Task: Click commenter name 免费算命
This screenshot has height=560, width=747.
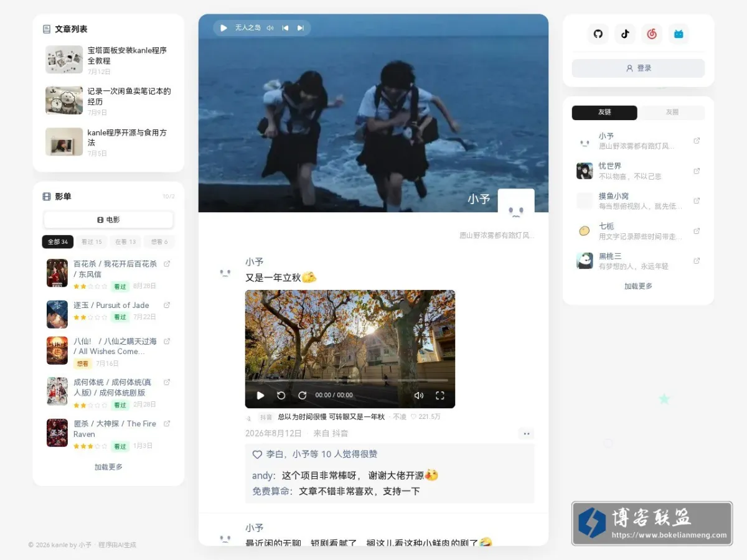Action: click(x=271, y=492)
